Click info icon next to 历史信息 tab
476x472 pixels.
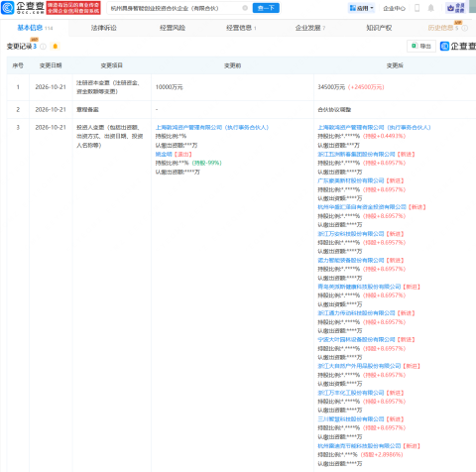tap(465, 28)
